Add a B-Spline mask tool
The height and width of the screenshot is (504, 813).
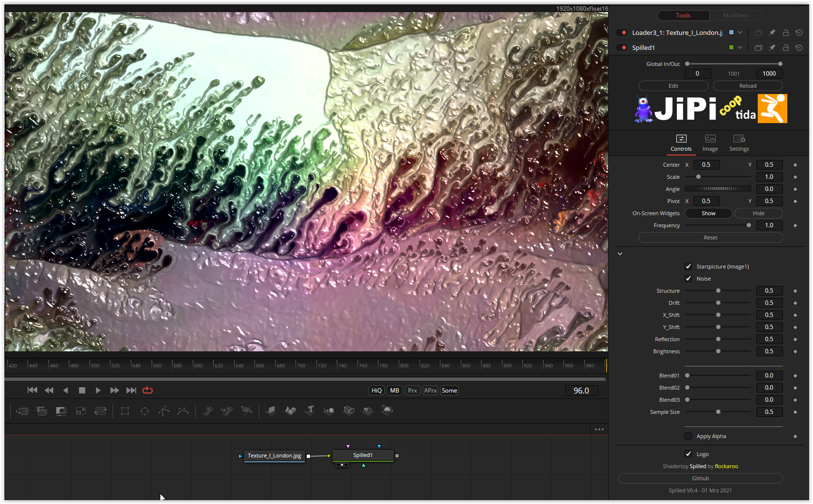183,411
